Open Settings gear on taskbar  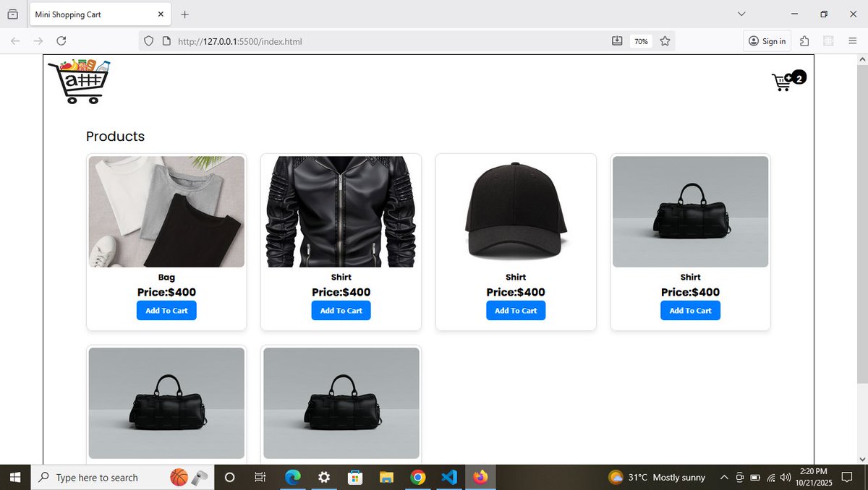pyautogui.click(x=324, y=478)
